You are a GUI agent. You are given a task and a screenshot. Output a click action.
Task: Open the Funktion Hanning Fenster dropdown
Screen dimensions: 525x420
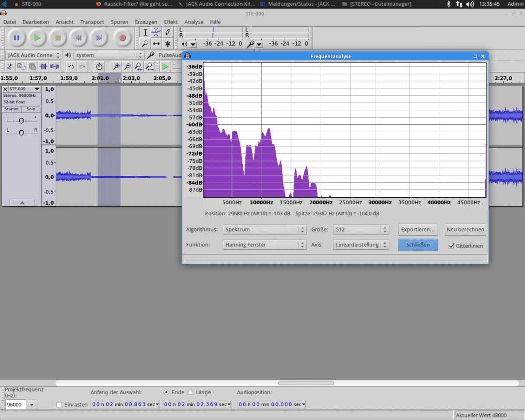264,245
